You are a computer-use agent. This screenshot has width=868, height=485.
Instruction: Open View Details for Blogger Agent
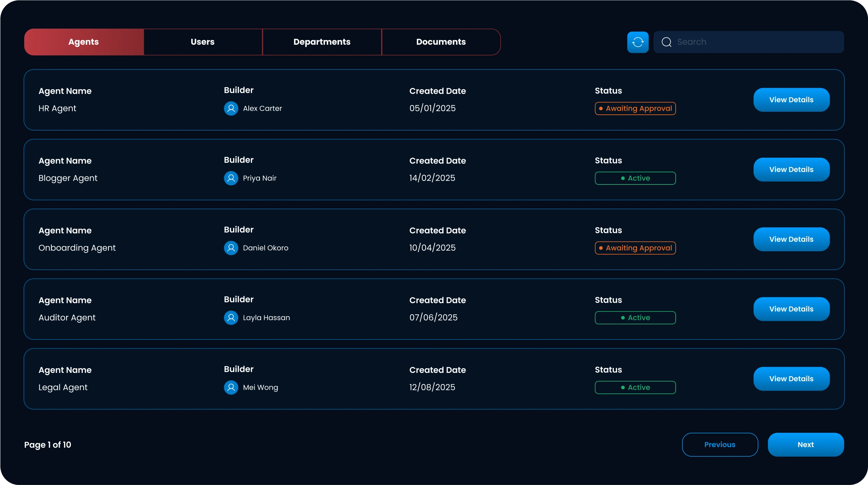(791, 170)
